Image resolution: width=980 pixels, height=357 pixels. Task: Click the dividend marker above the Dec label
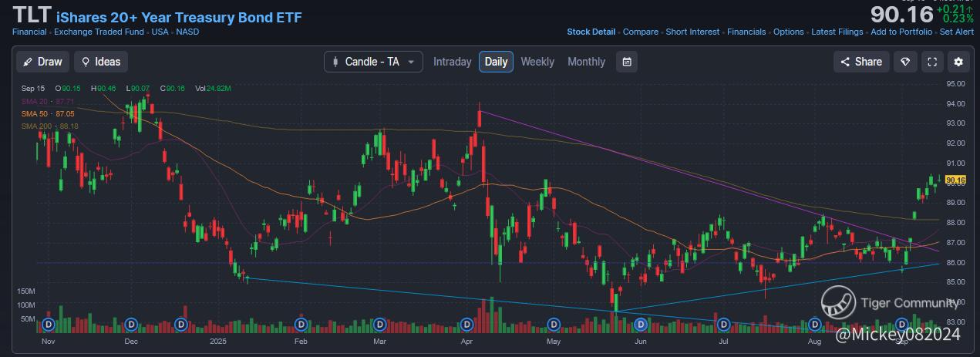pos(130,324)
